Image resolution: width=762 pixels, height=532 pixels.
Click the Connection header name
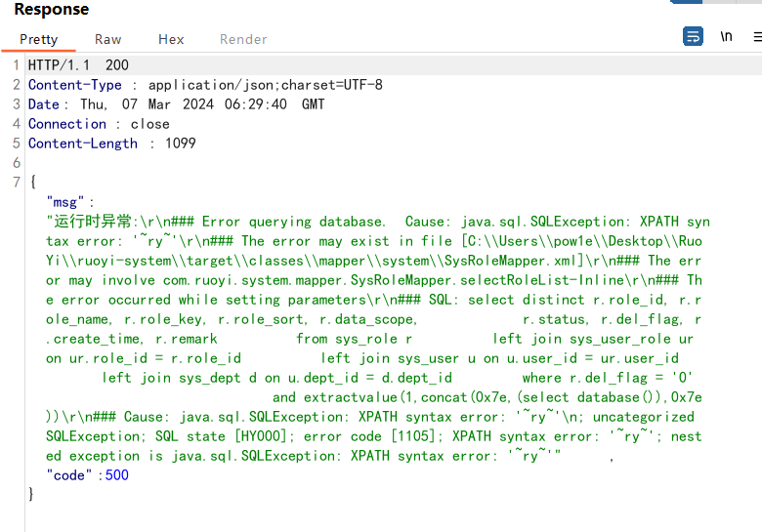67,124
